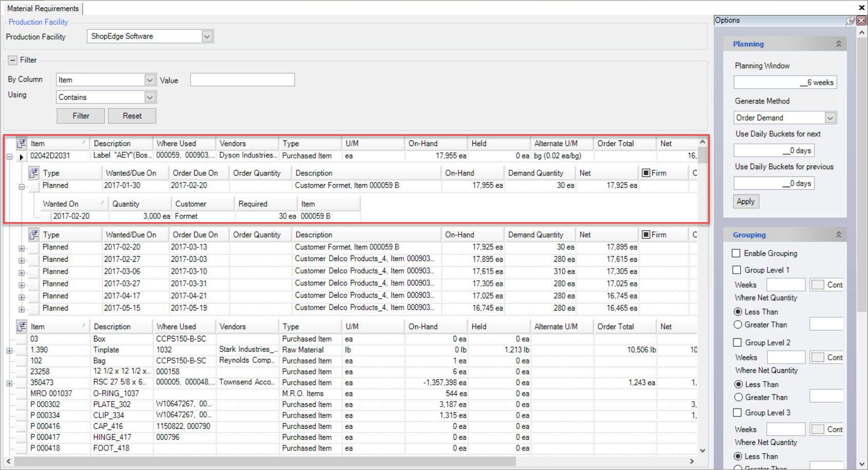Click the grid icon in the second Type header row
868x470 pixels.
(34, 234)
